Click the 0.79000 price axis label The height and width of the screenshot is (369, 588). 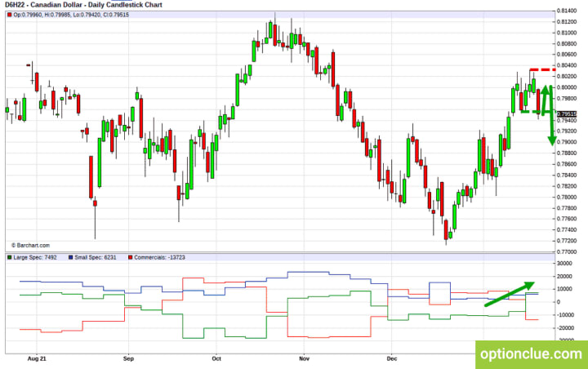pos(567,142)
